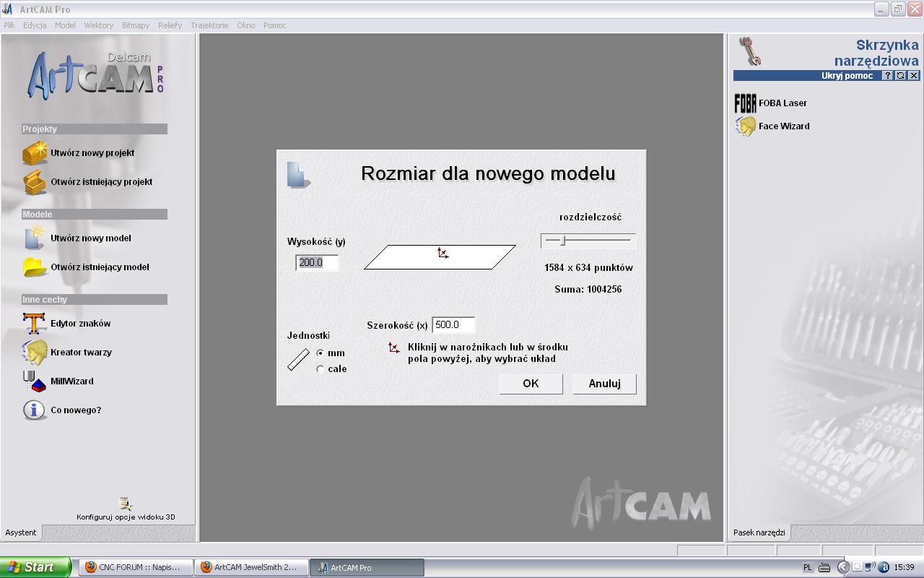Click the Wysokość (y) input field
Screen dimensions: 924x578
point(317,263)
